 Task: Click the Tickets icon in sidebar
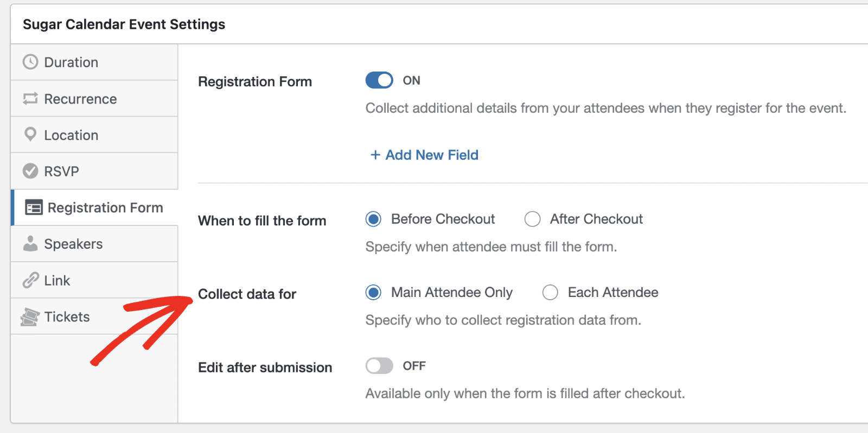point(30,317)
